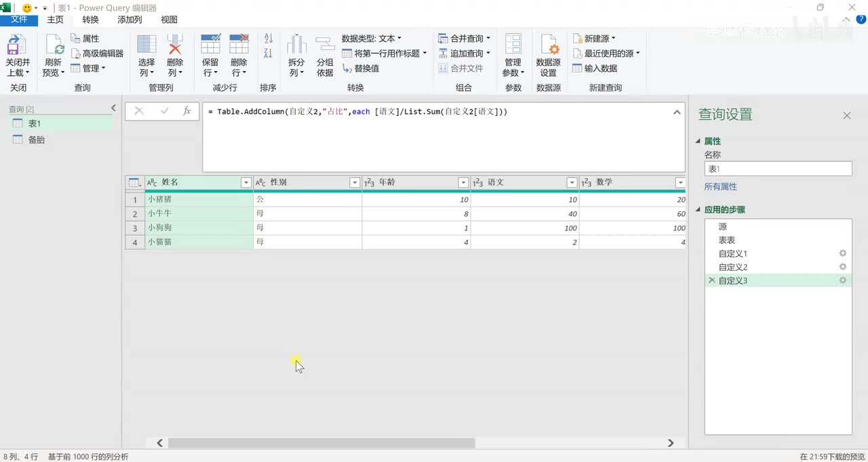Open the Manage (管理) dropdown
The height and width of the screenshot is (462, 868).
[88, 68]
